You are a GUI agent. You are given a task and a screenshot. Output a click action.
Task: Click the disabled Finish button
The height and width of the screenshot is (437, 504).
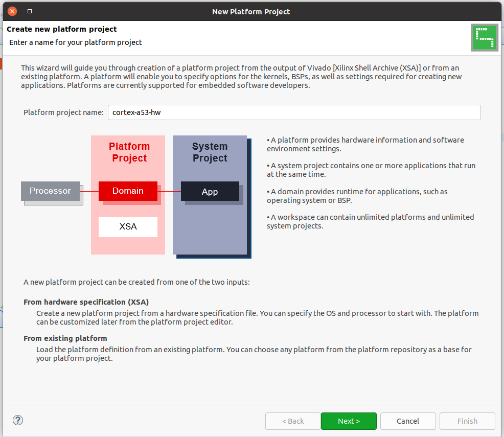coord(467,421)
